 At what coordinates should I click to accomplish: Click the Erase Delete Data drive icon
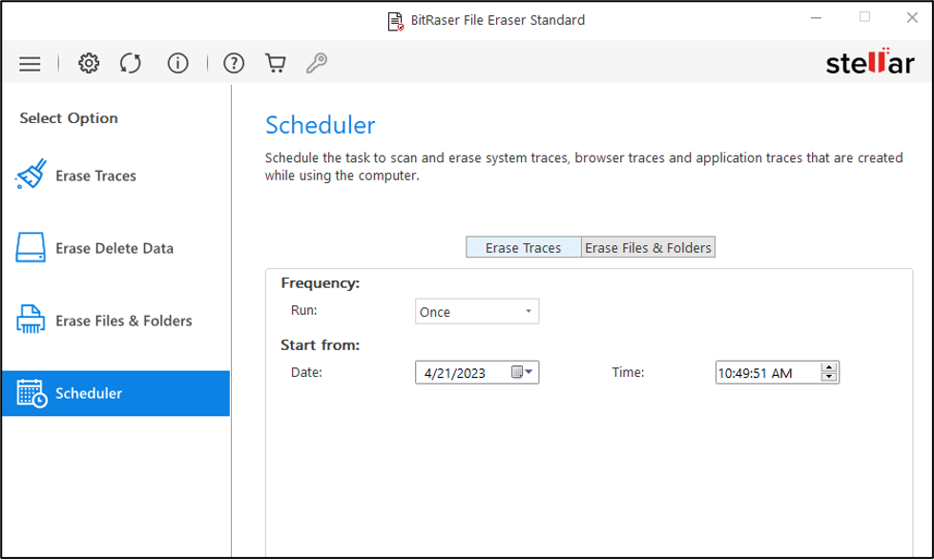coord(31,248)
